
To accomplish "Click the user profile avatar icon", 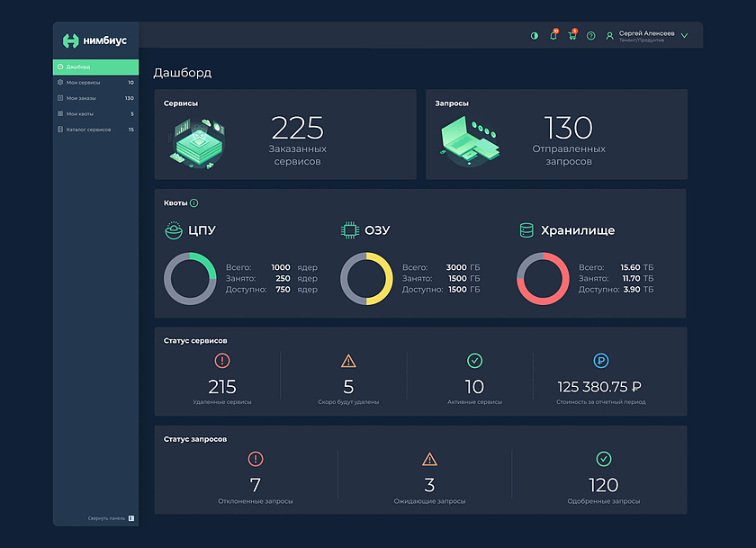I will coord(609,36).
